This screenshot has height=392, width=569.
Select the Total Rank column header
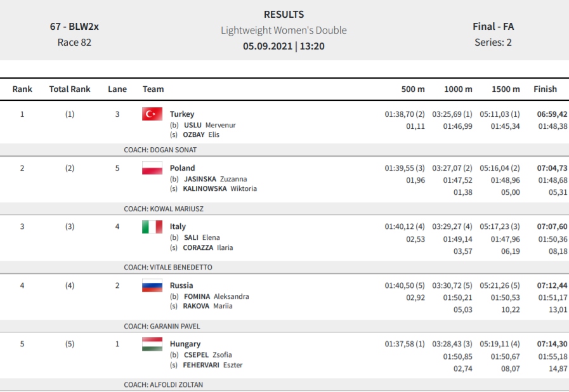point(70,89)
